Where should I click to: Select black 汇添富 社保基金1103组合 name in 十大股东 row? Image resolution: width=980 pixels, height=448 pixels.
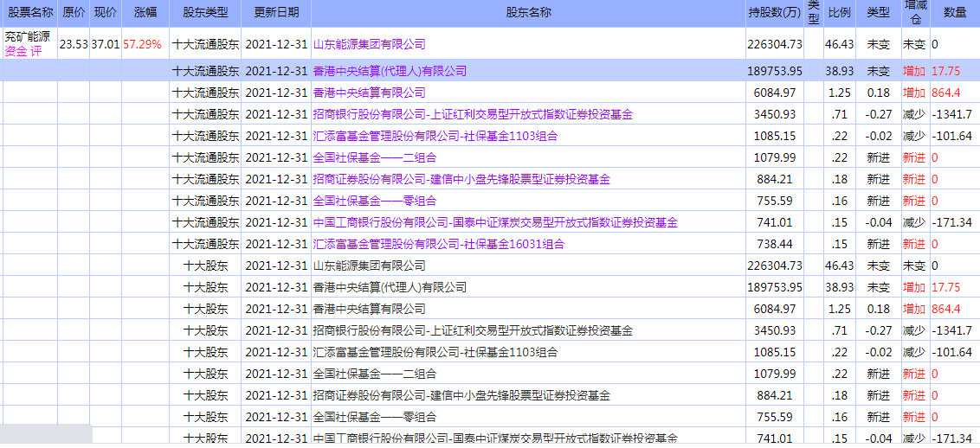click(x=435, y=353)
